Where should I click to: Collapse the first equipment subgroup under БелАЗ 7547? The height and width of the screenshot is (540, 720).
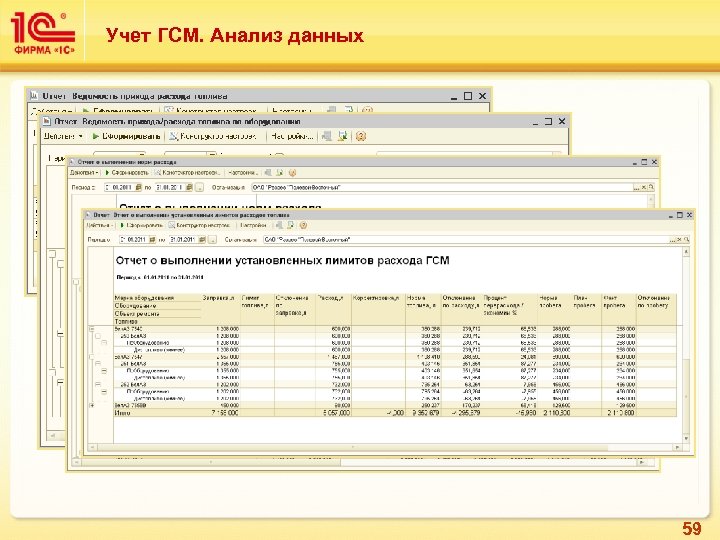pos(104,371)
